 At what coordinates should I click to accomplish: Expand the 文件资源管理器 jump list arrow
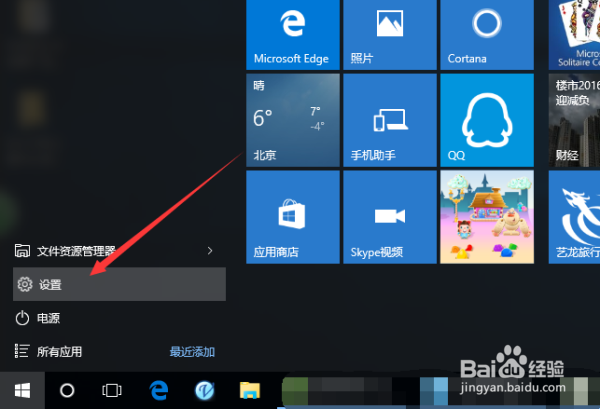tap(210, 251)
